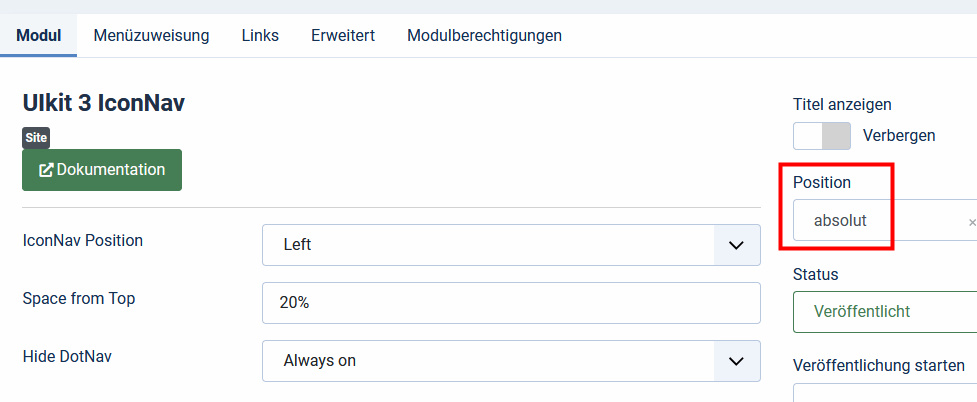Viewport: 977px width, 402px height.
Task: Click the green Dokumentation button
Action: [x=102, y=170]
